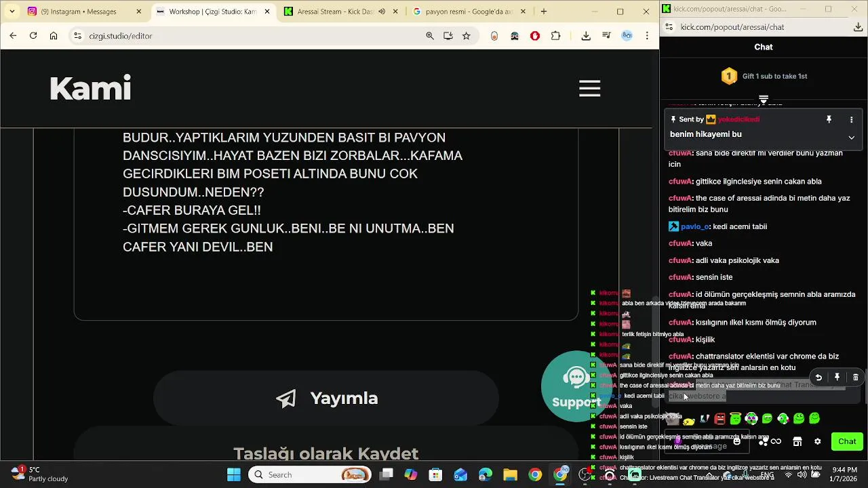
Task: Open site info in Kick popout address bar
Action: click(669, 27)
